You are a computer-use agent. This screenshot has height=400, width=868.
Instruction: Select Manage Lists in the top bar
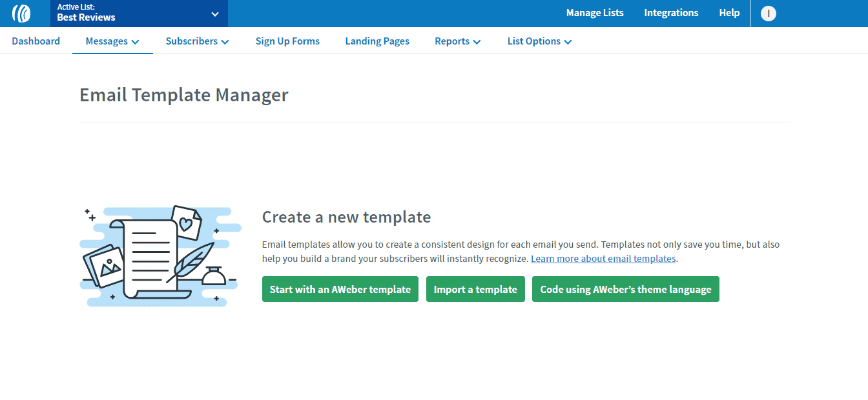coord(594,13)
